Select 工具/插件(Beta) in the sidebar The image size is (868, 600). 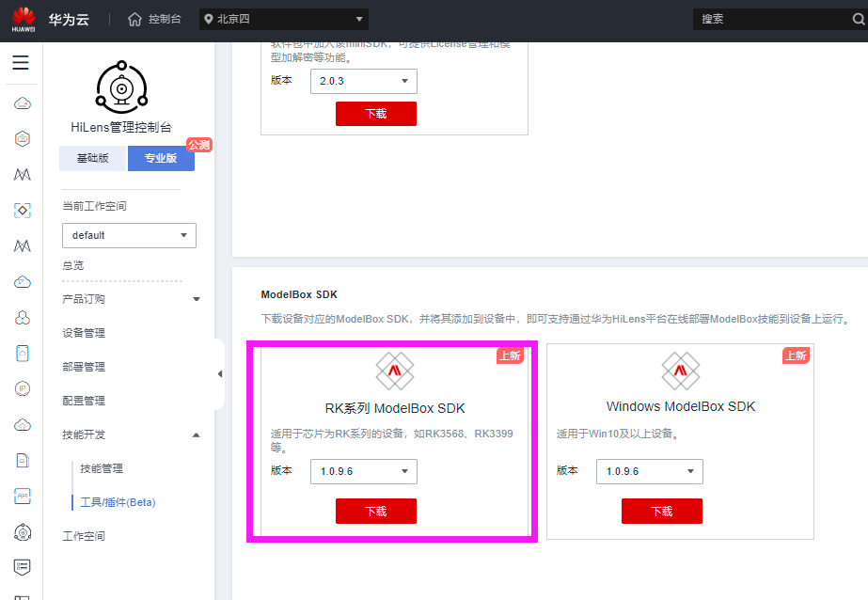pyautogui.click(x=118, y=502)
